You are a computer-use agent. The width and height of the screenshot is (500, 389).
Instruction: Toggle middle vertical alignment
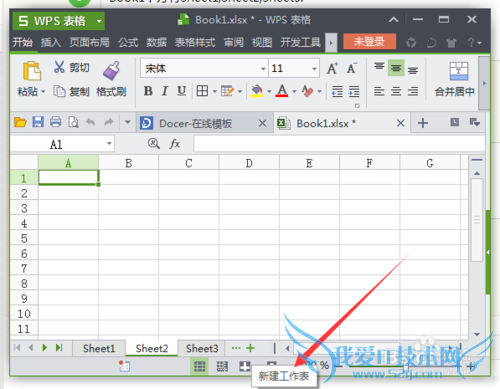[x=396, y=68]
